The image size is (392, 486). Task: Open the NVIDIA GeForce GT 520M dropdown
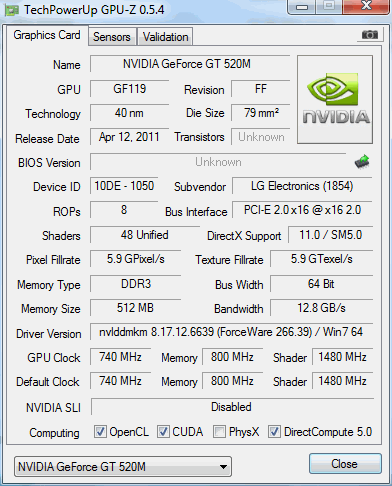(x=123, y=467)
